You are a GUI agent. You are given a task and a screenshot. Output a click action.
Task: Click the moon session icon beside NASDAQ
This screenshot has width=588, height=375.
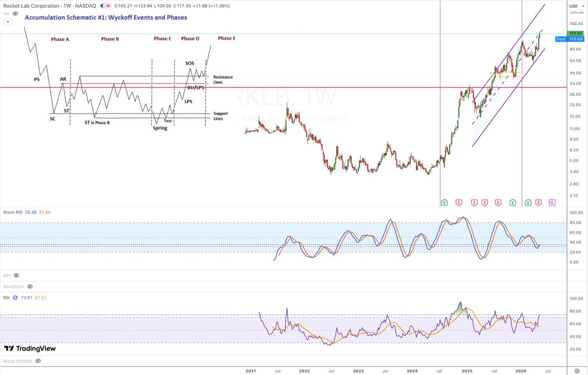(101, 6)
